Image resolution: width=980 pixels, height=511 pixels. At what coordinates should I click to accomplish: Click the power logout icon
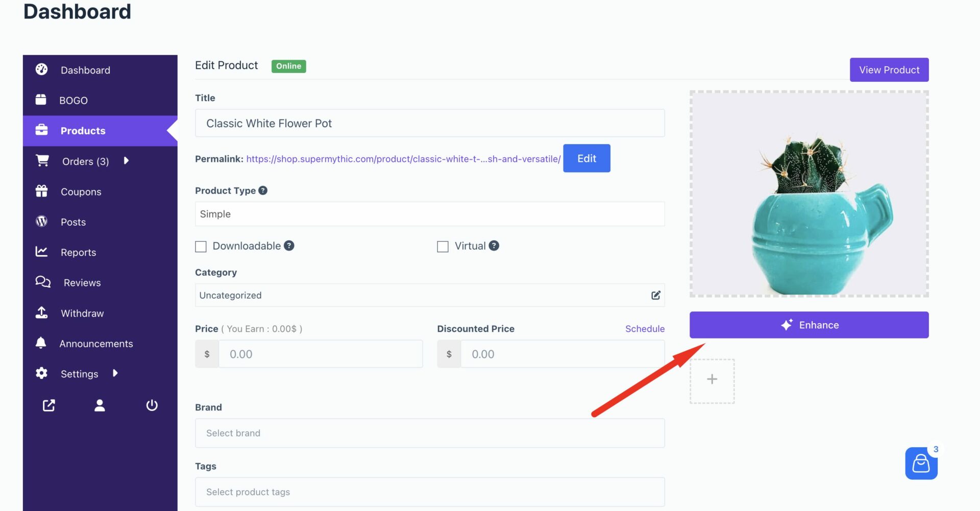tap(152, 405)
